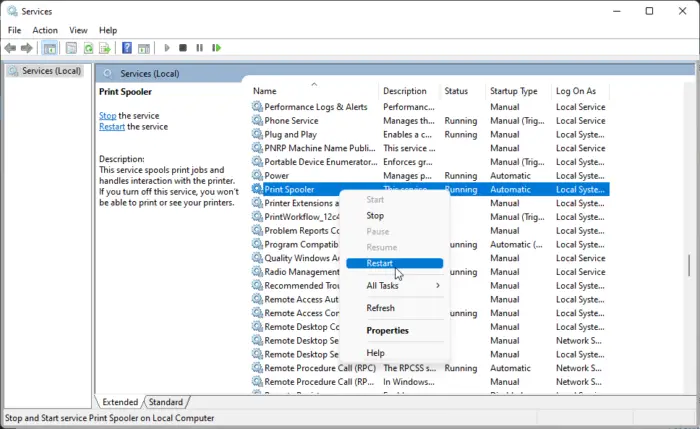Click the Back arrow in the toolbar

[x=11, y=48]
